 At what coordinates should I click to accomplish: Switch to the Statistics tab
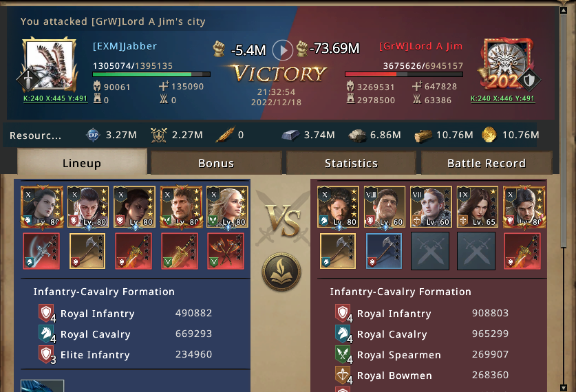(x=351, y=163)
